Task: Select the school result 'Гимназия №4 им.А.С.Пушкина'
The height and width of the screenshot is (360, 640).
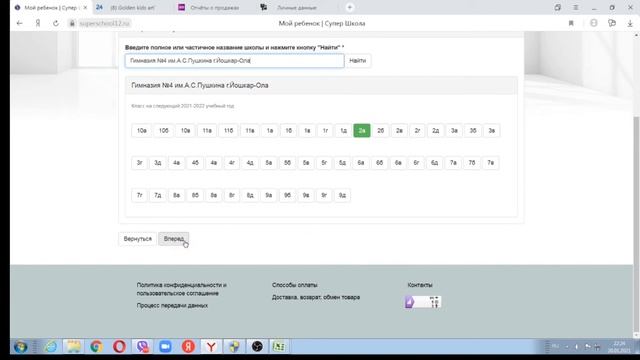Action: click(200, 85)
